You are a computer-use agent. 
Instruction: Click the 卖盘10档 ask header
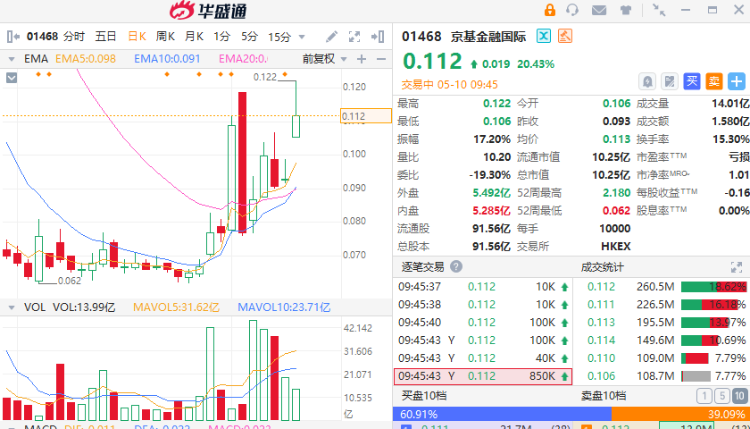coord(603,396)
